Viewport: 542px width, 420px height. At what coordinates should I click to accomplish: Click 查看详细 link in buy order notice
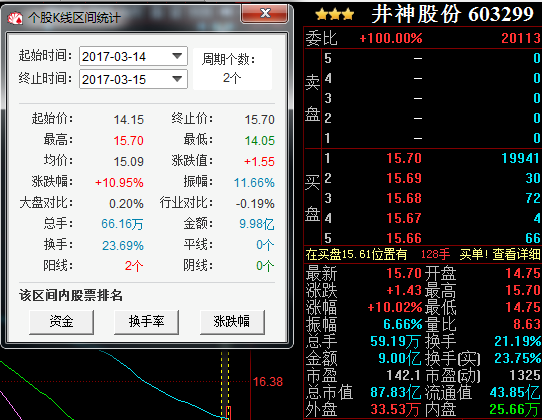pyautogui.click(x=516, y=254)
